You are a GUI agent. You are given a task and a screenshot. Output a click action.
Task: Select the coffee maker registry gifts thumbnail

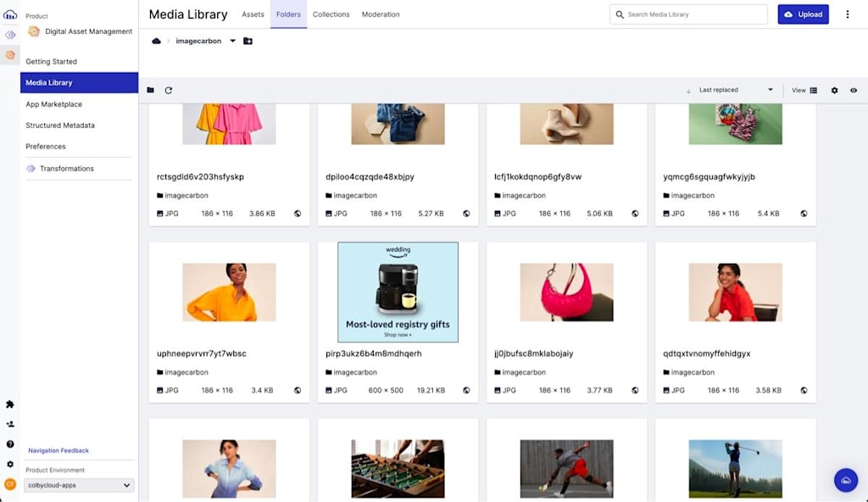[x=398, y=292]
